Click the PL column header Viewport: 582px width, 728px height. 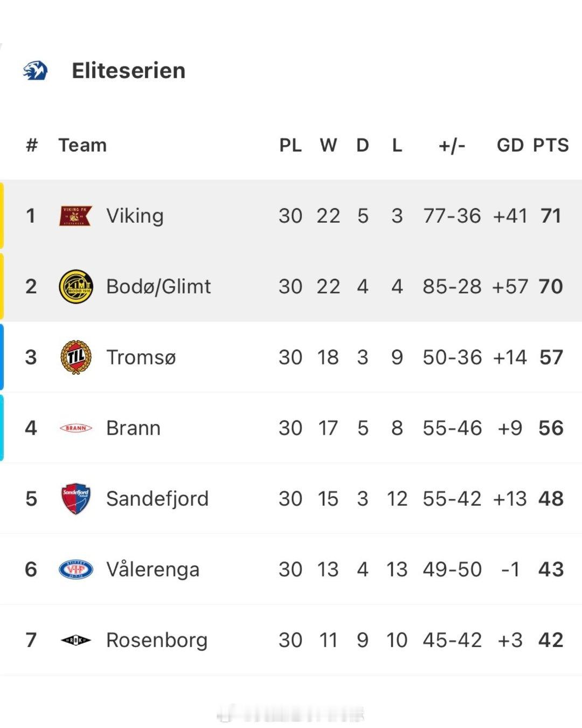(290, 145)
